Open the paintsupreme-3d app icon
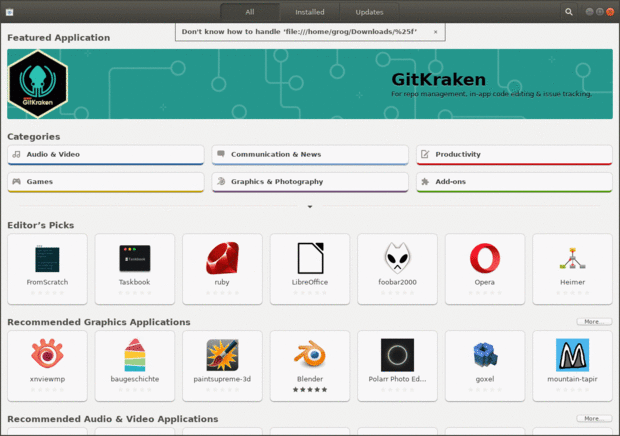This screenshot has width=620, height=436. (222, 355)
